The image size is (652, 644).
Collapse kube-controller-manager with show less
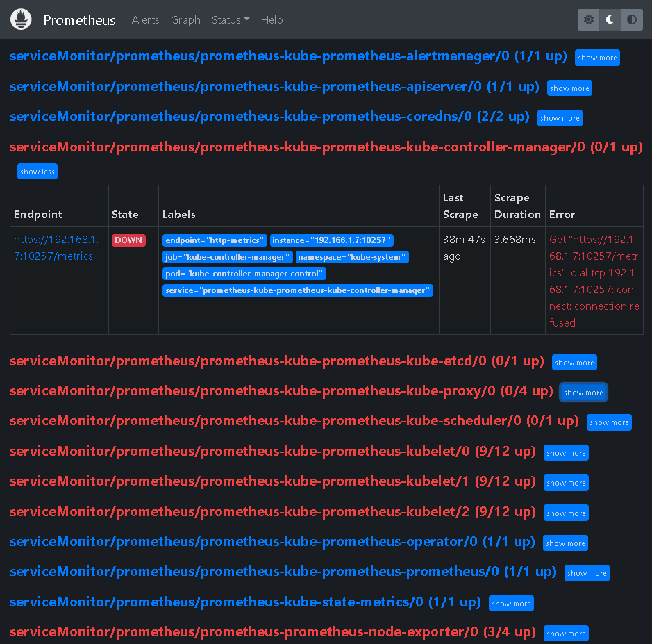point(37,172)
